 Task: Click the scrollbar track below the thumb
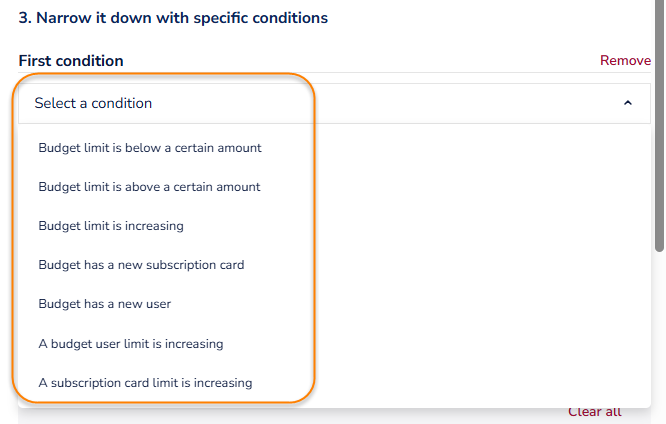click(x=659, y=330)
